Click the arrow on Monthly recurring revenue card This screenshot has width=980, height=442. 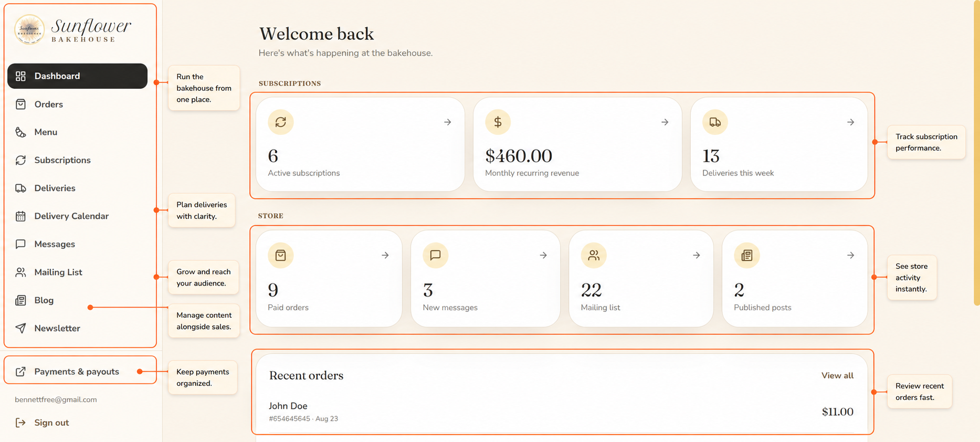[665, 122]
